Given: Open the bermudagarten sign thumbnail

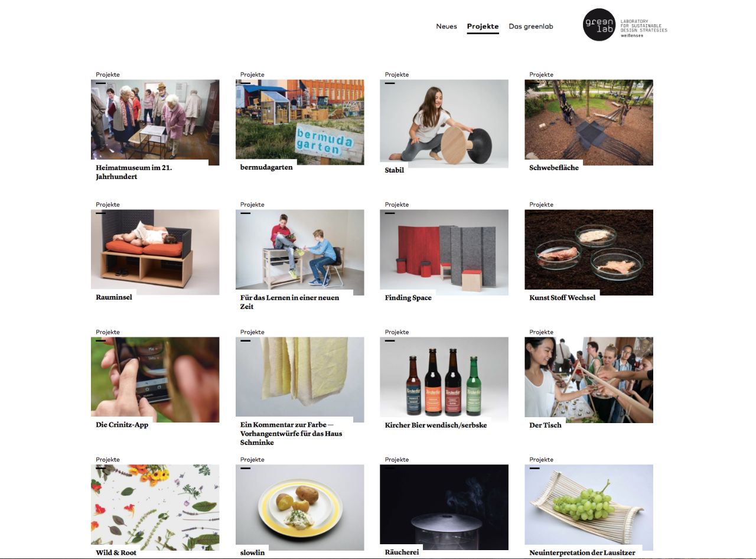Looking at the screenshot, I should 299,122.
